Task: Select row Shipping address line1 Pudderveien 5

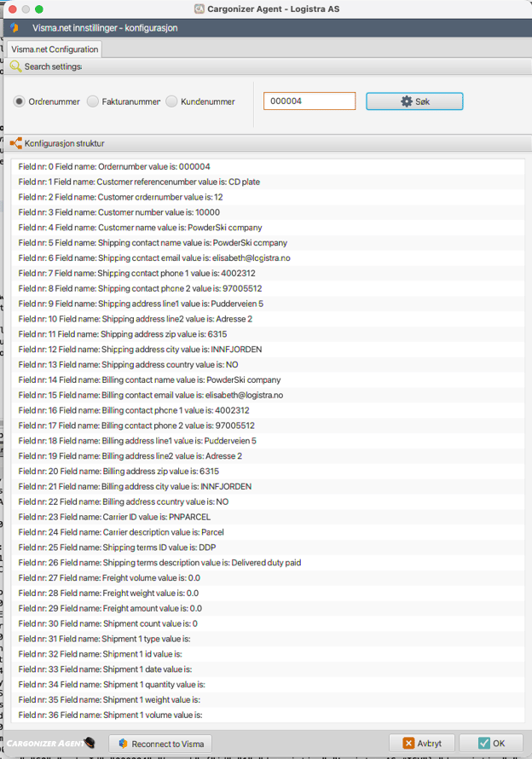Action: click(x=268, y=304)
